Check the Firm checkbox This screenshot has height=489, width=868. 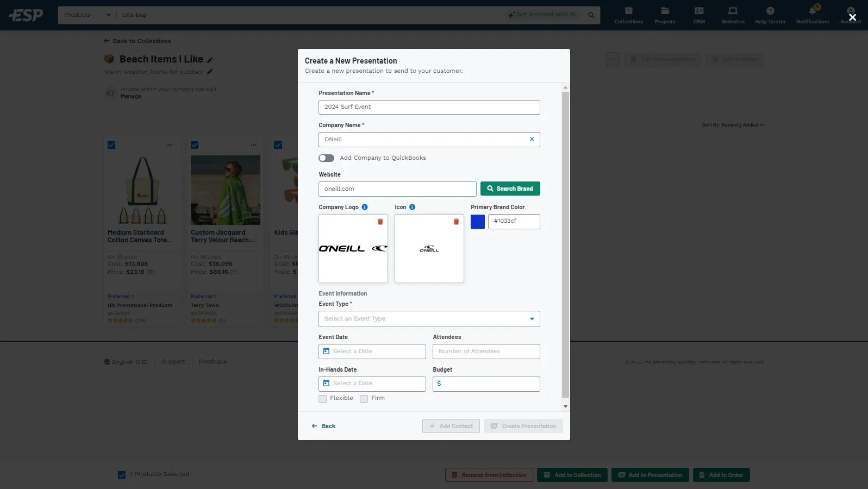[364, 399]
